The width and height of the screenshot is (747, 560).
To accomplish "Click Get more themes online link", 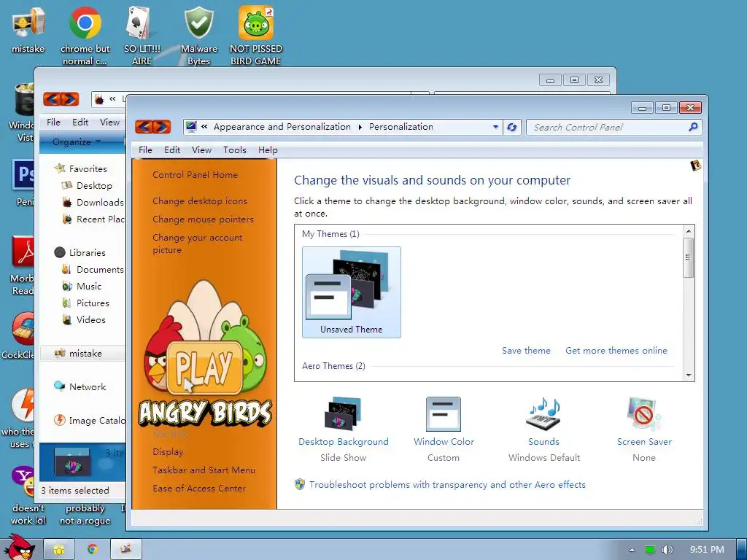I will tap(616, 351).
